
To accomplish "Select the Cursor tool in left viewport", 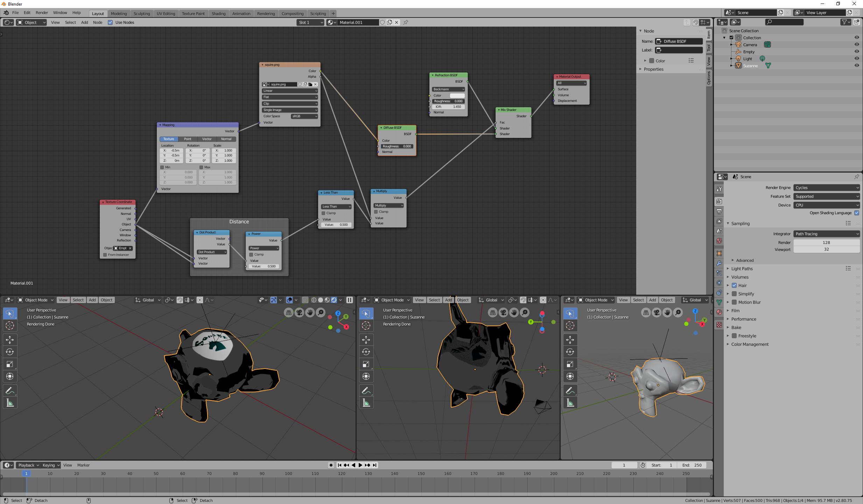I will point(10,325).
